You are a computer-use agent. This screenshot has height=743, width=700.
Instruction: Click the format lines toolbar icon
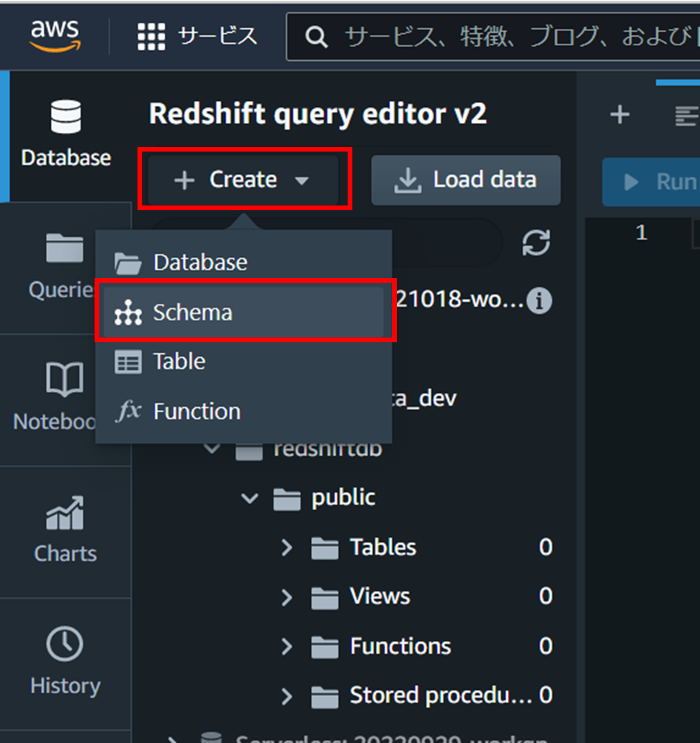click(687, 116)
